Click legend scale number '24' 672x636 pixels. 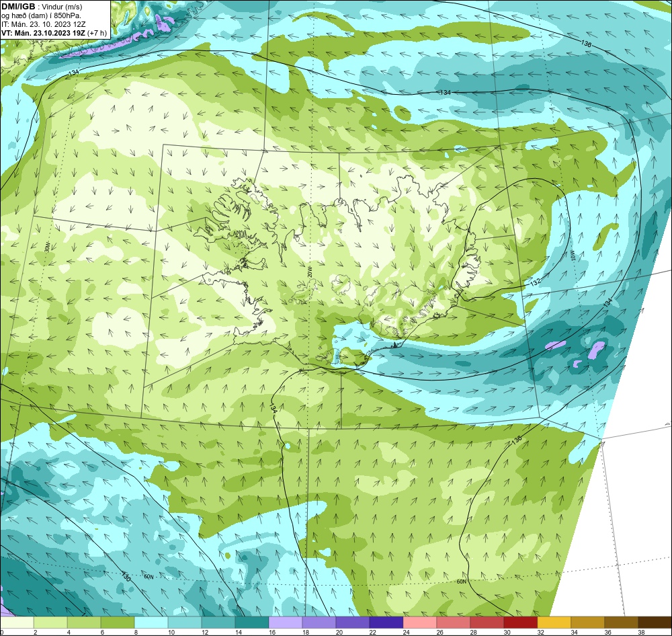point(407,632)
